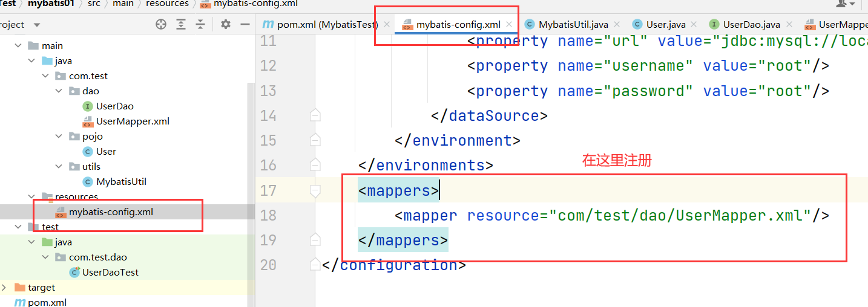Switch to the MybatisUtil.java tab

pos(573,25)
